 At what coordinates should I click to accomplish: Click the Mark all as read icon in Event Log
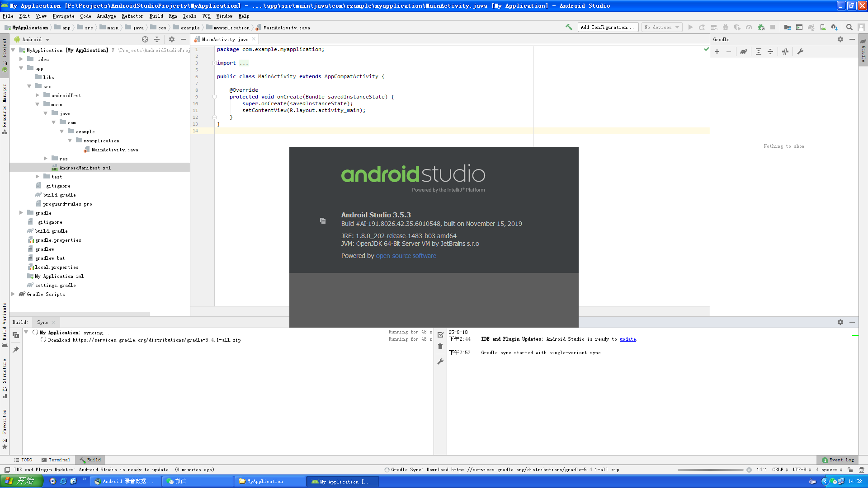440,335
